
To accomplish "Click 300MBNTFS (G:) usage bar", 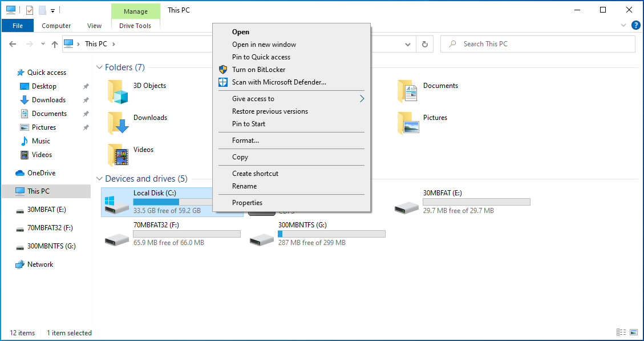I will (331, 234).
